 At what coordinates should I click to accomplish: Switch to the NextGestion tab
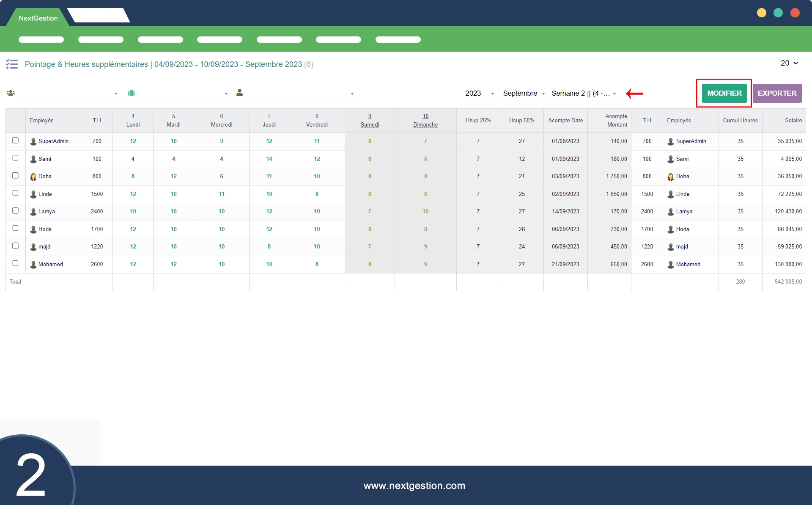pos(38,18)
